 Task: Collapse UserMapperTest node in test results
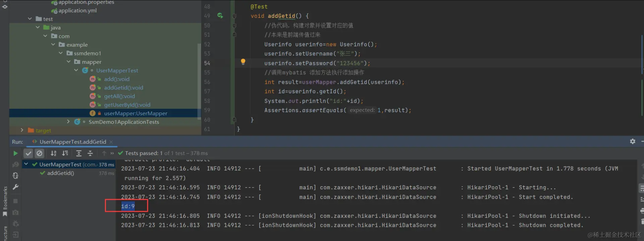(x=26, y=164)
